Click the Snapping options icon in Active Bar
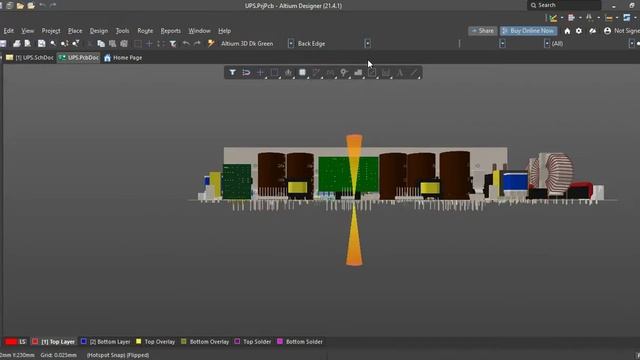Viewport: 640px width, 360px height. [x=246, y=73]
